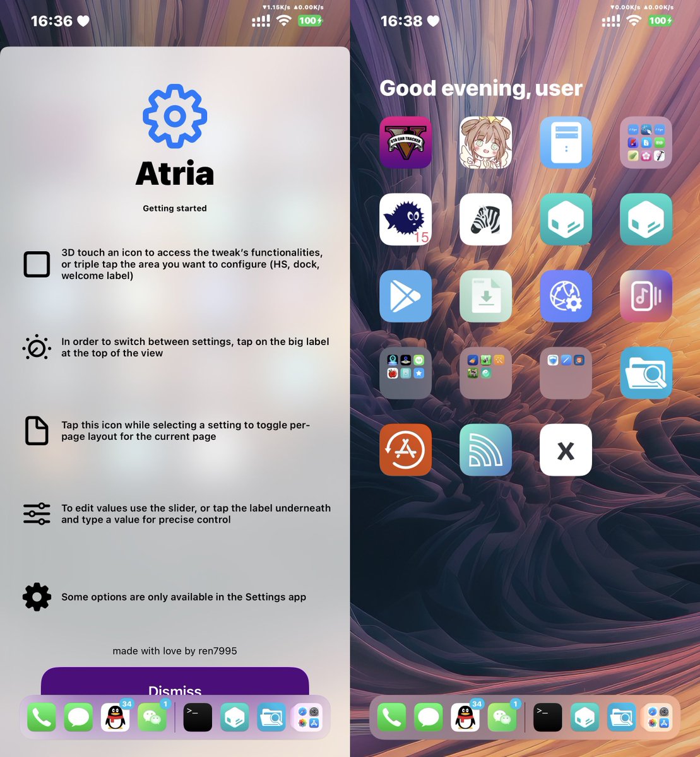Open the music note gradient app
The height and width of the screenshot is (757, 700).
(646, 296)
